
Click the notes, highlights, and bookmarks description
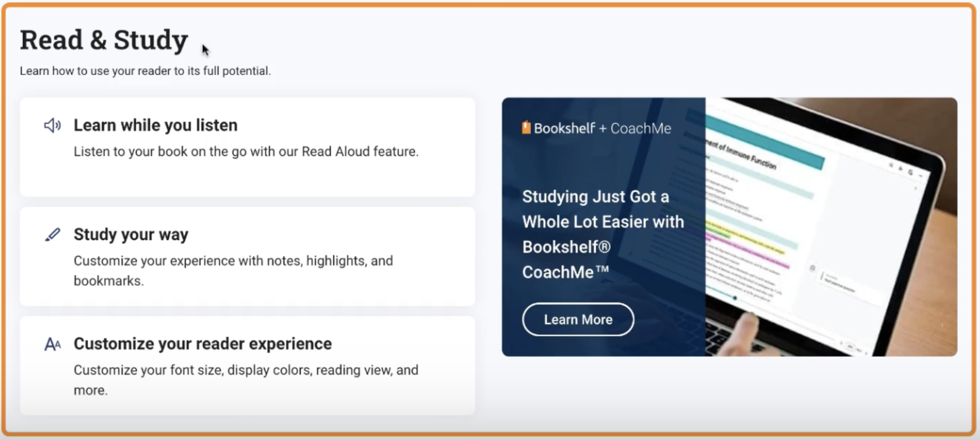(x=233, y=270)
